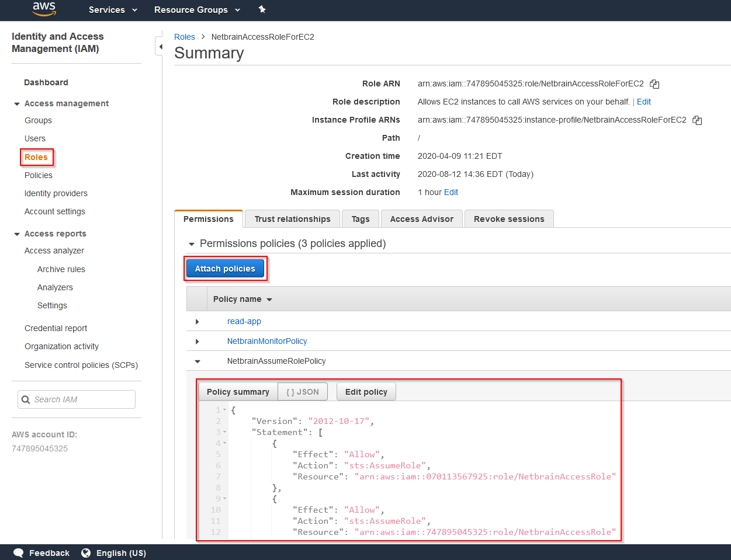The height and width of the screenshot is (560, 731).
Task: Copy the Role ARN with copy icon
Action: coord(654,84)
